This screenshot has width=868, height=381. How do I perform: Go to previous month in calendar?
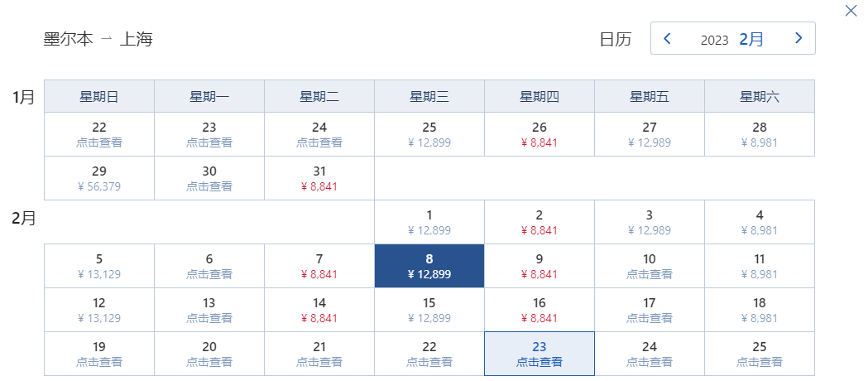(668, 38)
